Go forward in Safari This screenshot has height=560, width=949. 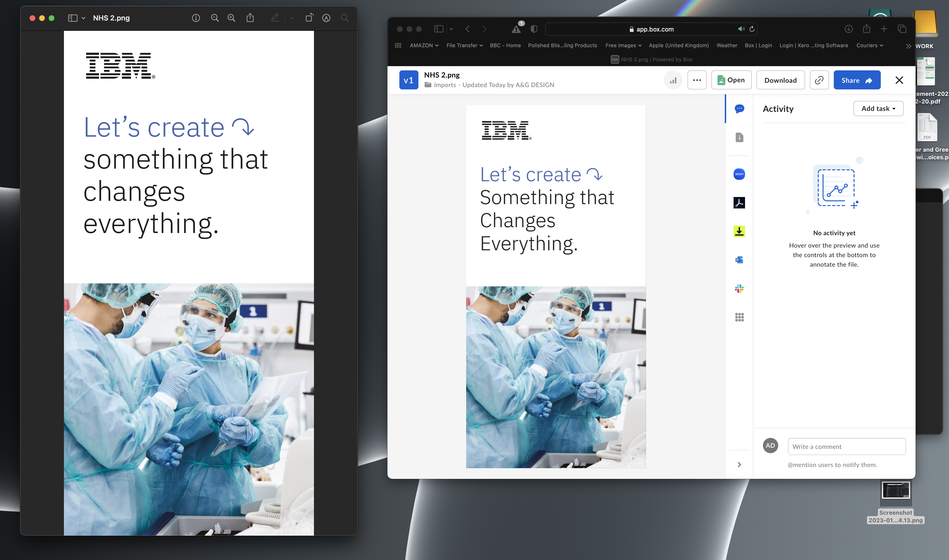tap(485, 29)
